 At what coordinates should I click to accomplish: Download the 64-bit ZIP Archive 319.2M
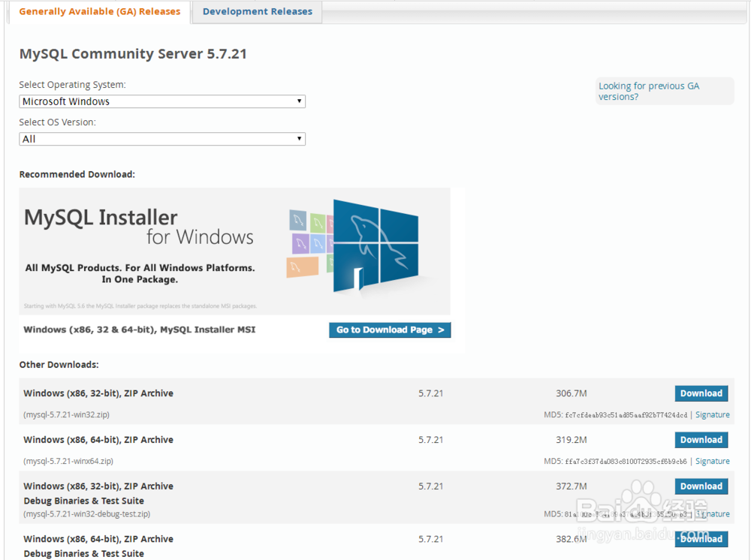pos(701,440)
